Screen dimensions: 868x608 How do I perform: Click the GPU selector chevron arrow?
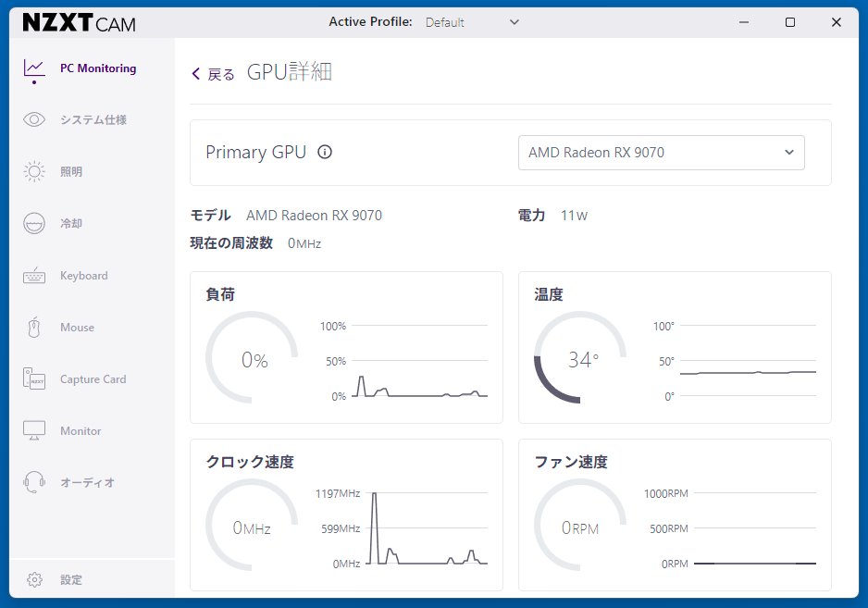pos(788,153)
